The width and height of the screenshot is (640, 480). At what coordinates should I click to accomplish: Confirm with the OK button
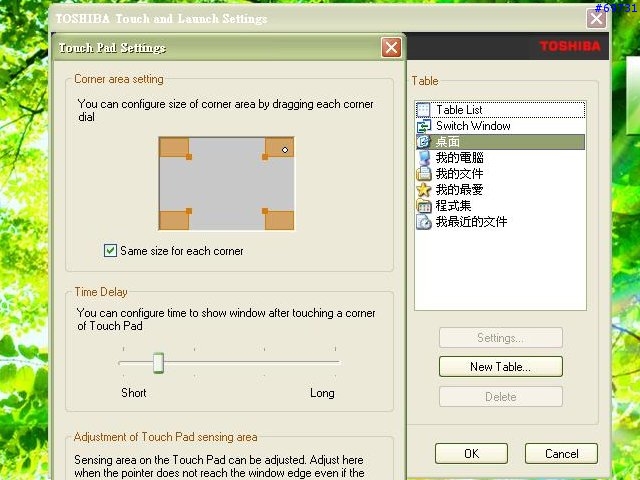pyautogui.click(x=471, y=453)
